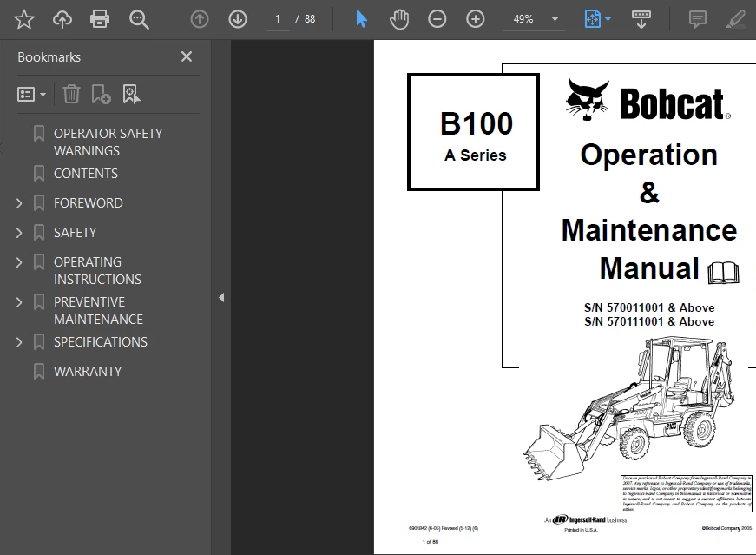Click the page number input field
This screenshot has width=756, height=555.
[x=277, y=18]
